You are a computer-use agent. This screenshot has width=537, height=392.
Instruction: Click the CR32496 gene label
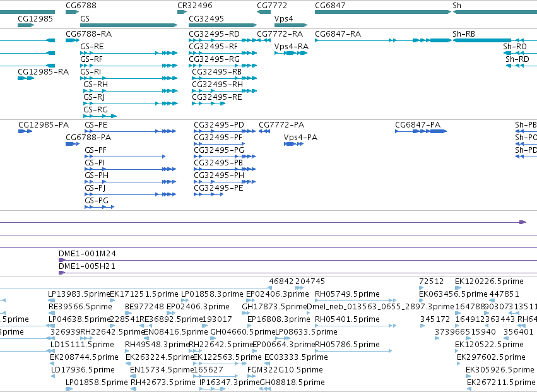194,6
